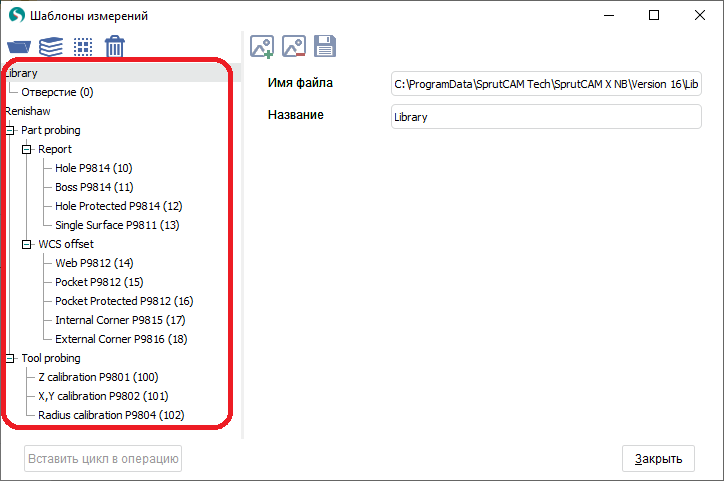Click the stacked library layers icon
The height and width of the screenshot is (481, 724).
coord(51,46)
